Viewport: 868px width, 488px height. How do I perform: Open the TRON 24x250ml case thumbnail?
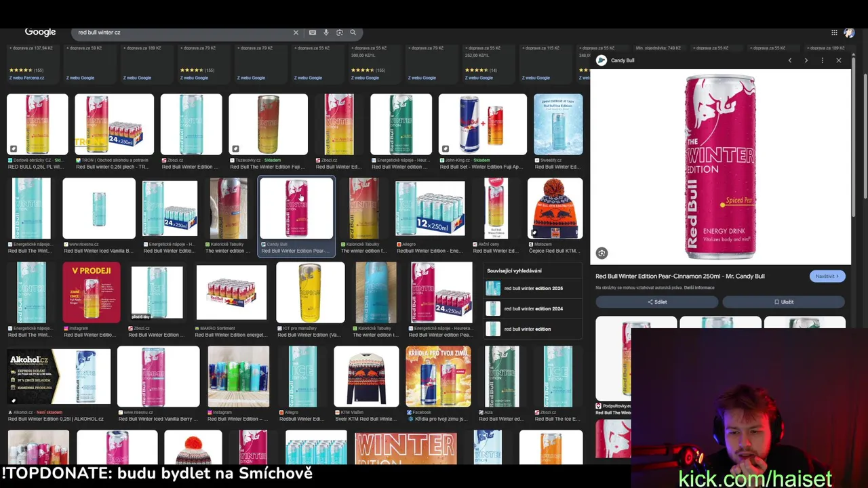pos(114,125)
